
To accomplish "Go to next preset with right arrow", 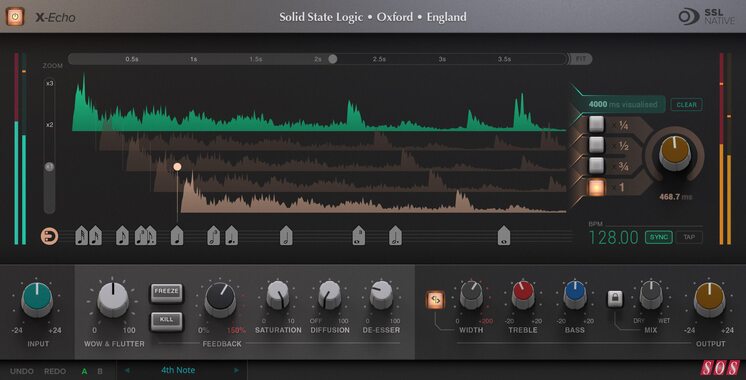I will (x=236, y=370).
